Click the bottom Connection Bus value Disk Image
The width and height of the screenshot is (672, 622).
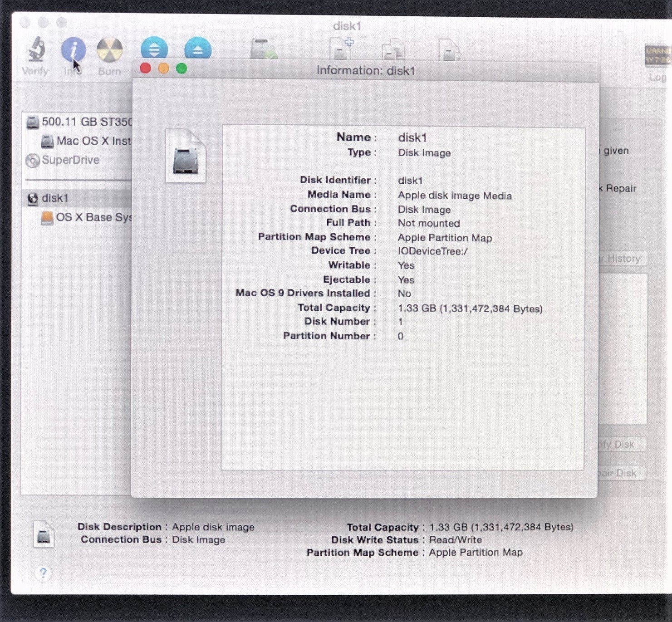click(198, 540)
